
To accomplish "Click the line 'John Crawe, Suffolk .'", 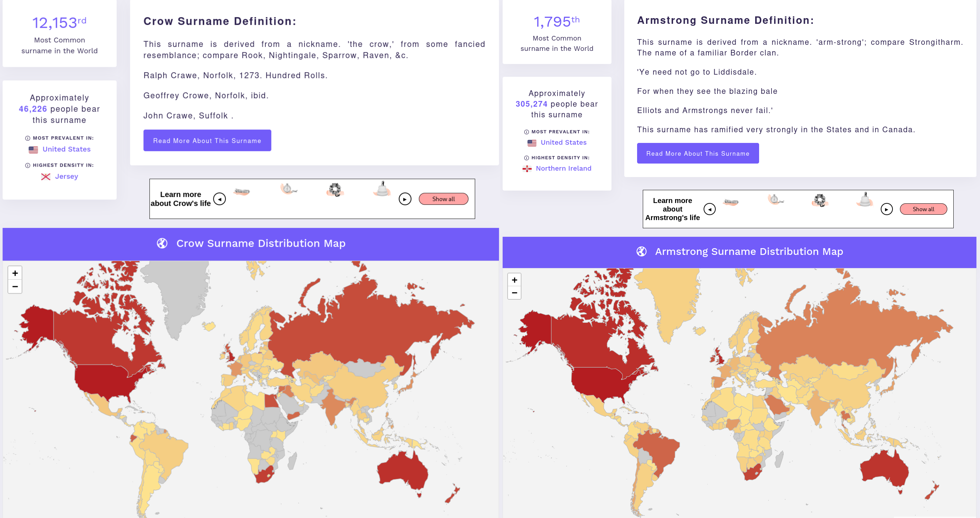I will pos(188,116).
